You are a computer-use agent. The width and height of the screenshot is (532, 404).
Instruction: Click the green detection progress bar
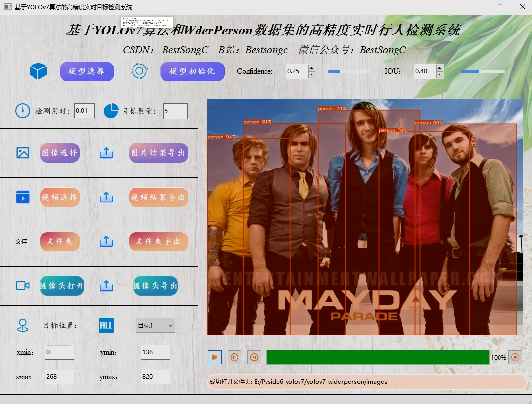click(x=378, y=357)
